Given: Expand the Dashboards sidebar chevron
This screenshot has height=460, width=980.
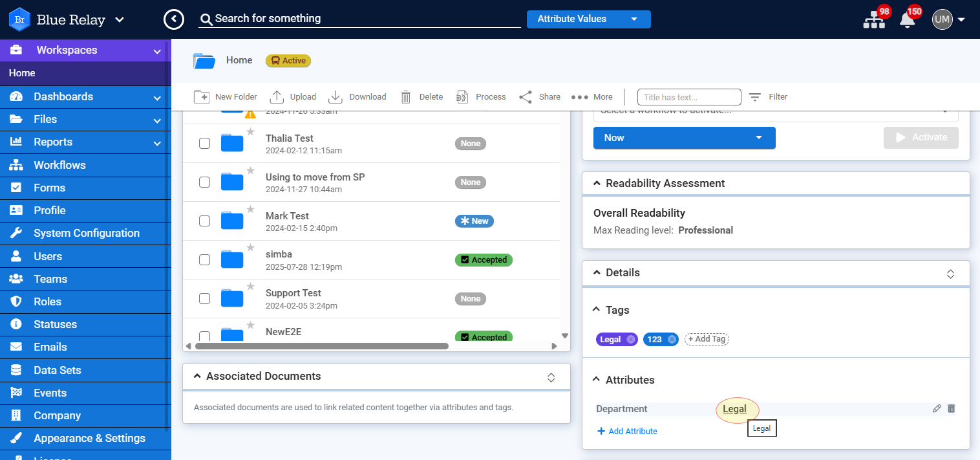Looking at the screenshot, I should click(157, 97).
